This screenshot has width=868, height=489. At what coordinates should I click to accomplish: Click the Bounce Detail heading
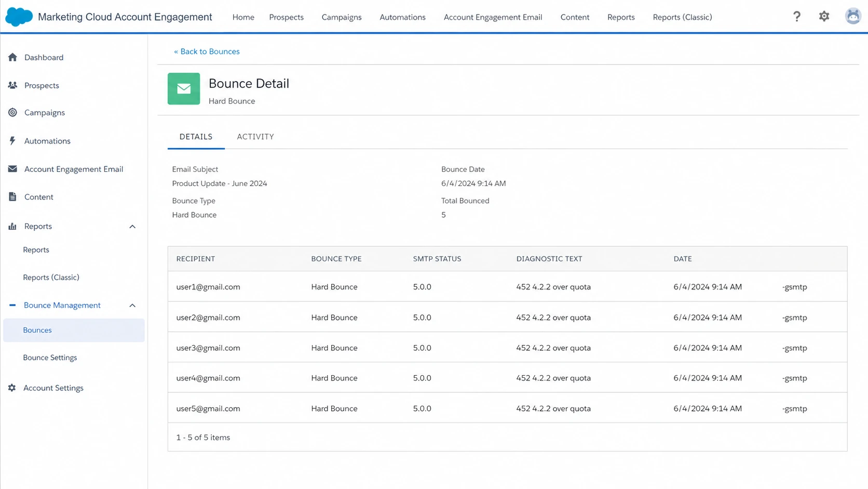(249, 84)
